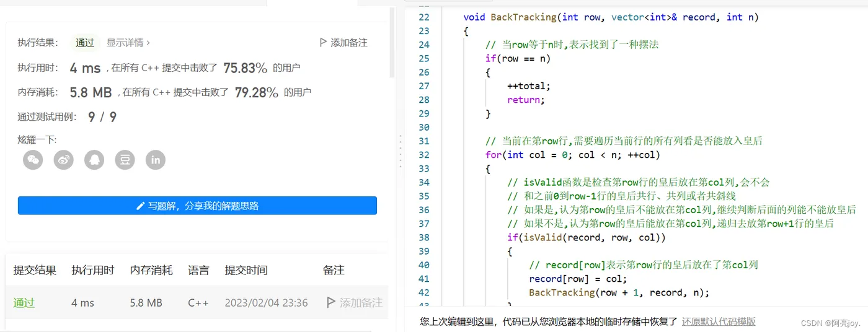This screenshot has width=868, height=332.
Task: Click the comment // record[row]表示第row行的皇后放在了第col列
Action: (644, 265)
